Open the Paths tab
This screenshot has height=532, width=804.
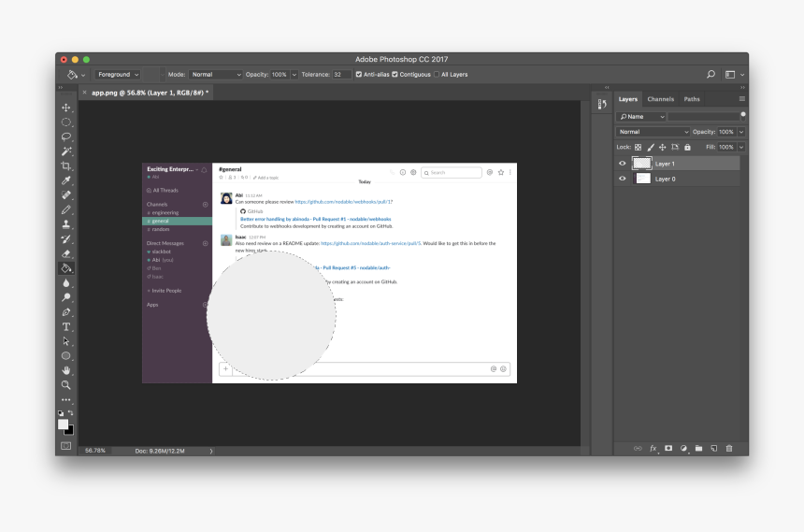click(691, 99)
